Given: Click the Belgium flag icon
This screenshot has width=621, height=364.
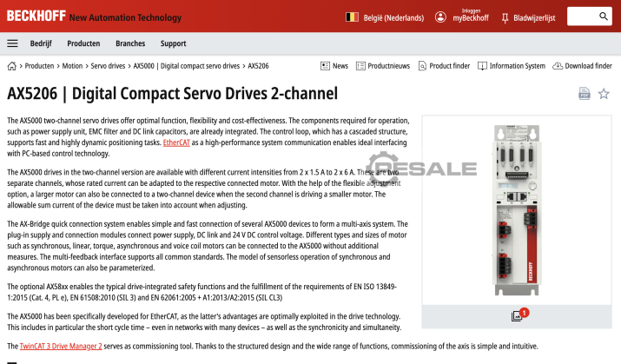Looking at the screenshot, I should point(352,17).
